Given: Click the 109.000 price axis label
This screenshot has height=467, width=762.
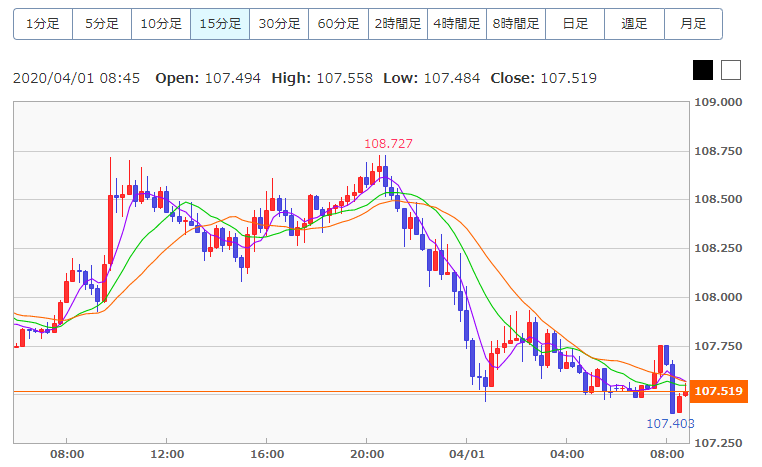Looking at the screenshot, I should pyautogui.click(x=718, y=102).
